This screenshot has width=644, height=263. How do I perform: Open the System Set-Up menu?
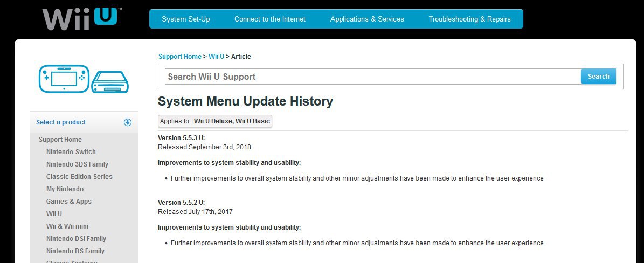click(x=185, y=19)
